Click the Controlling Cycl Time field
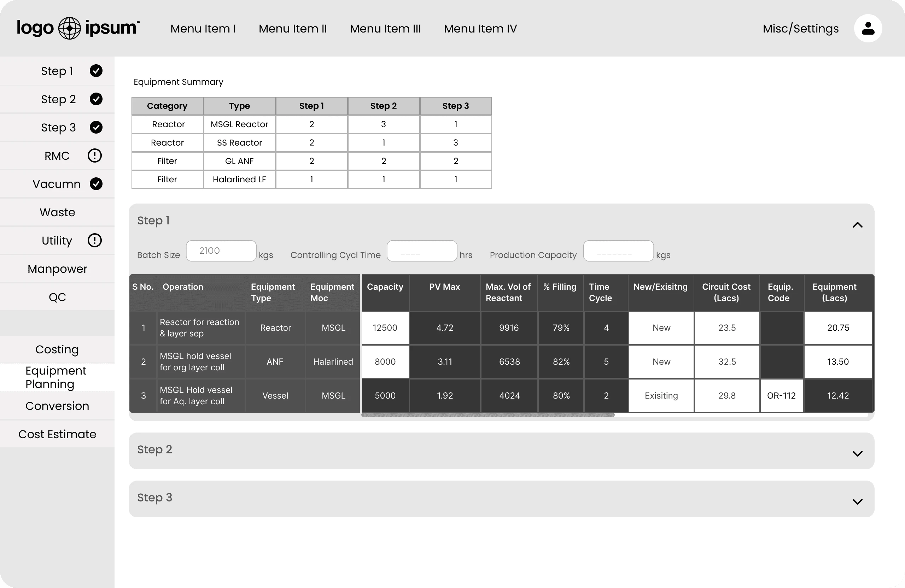The width and height of the screenshot is (905, 588). point(421,251)
